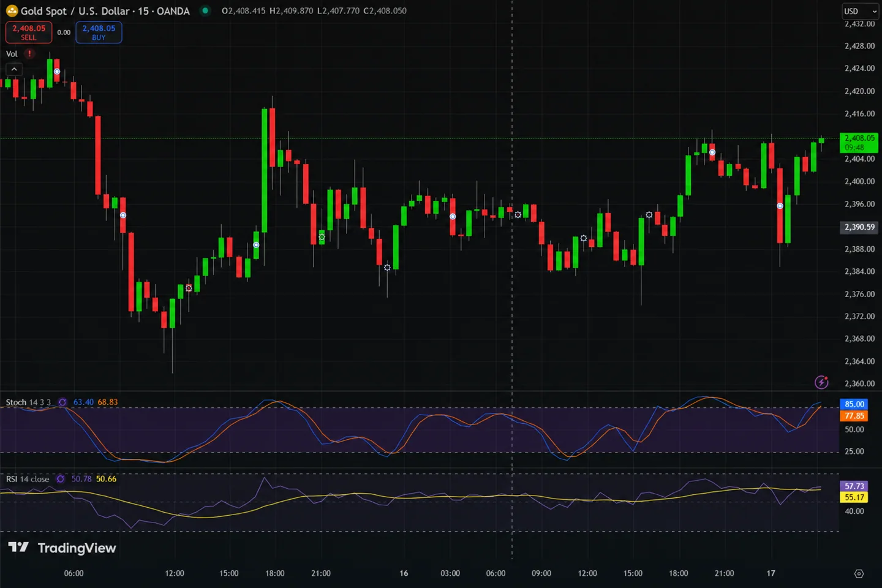Click the Vol indicator label
The width and height of the screenshot is (882, 588).
(x=12, y=54)
